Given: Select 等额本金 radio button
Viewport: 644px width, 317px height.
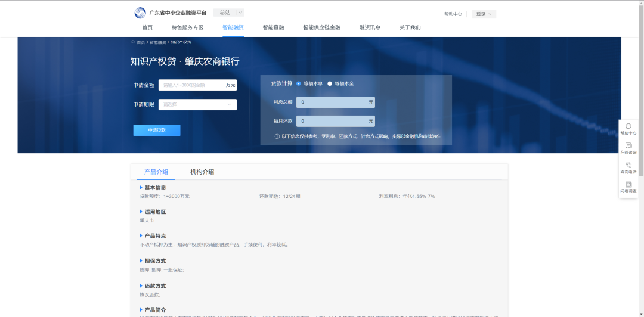Looking at the screenshot, I should pyautogui.click(x=329, y=83).
